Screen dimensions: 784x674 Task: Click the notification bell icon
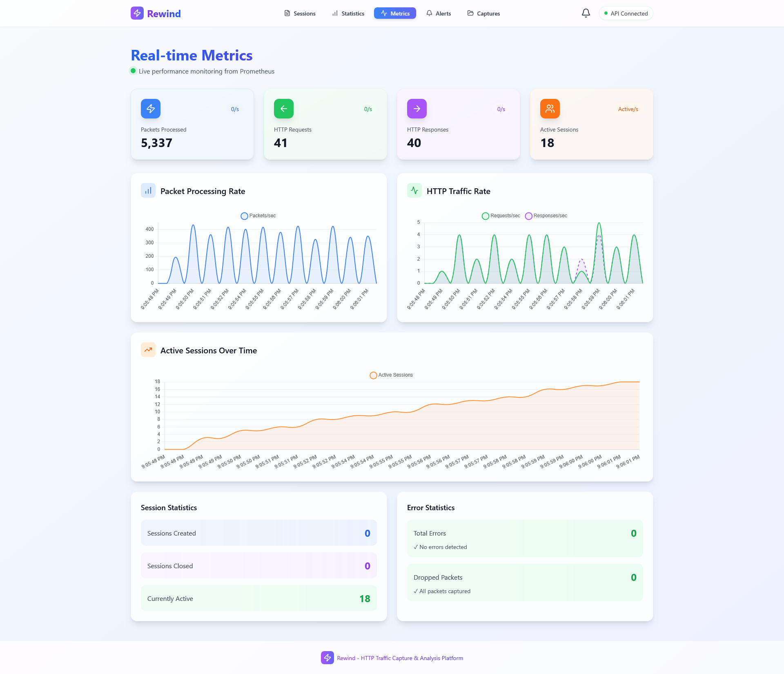(586, 13)
